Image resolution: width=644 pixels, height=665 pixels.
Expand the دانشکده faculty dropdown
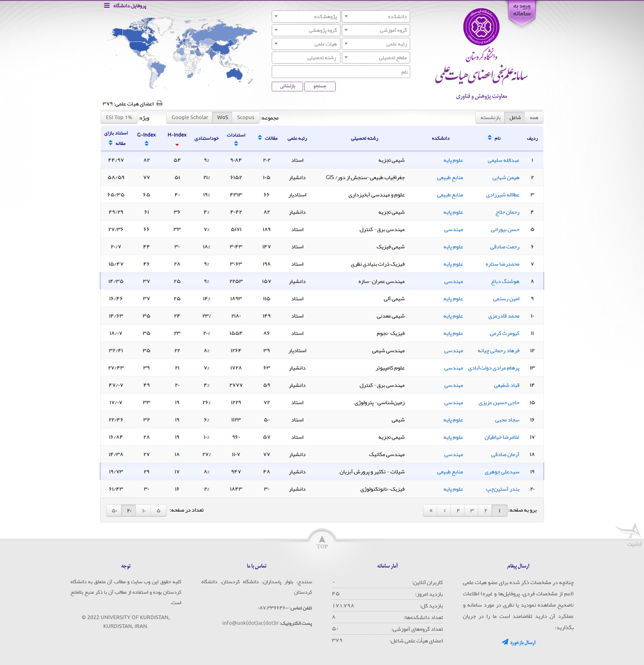tap(376, 17)
